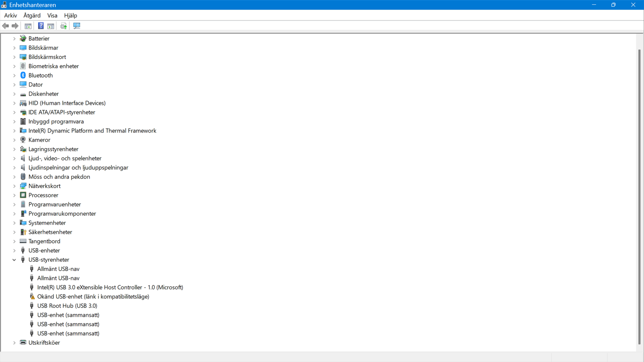Select the Intel(R) USB 3.0 eXtensible Host Controller
This screenshot has width=644, height=362.
click(x=110, y=287)
